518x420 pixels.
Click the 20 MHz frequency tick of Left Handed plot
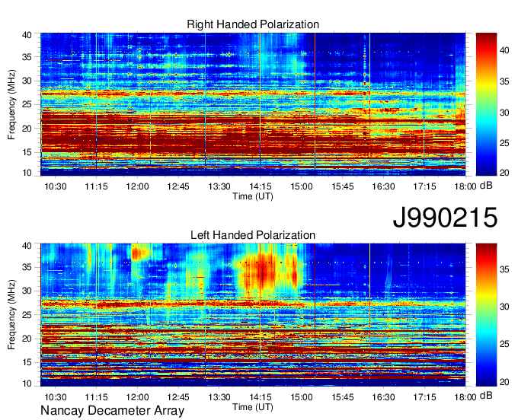click(x=27, y=339)
